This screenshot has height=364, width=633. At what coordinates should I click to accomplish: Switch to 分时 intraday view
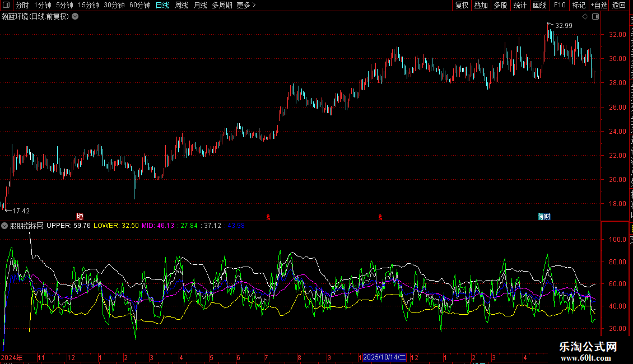[22, 5]
